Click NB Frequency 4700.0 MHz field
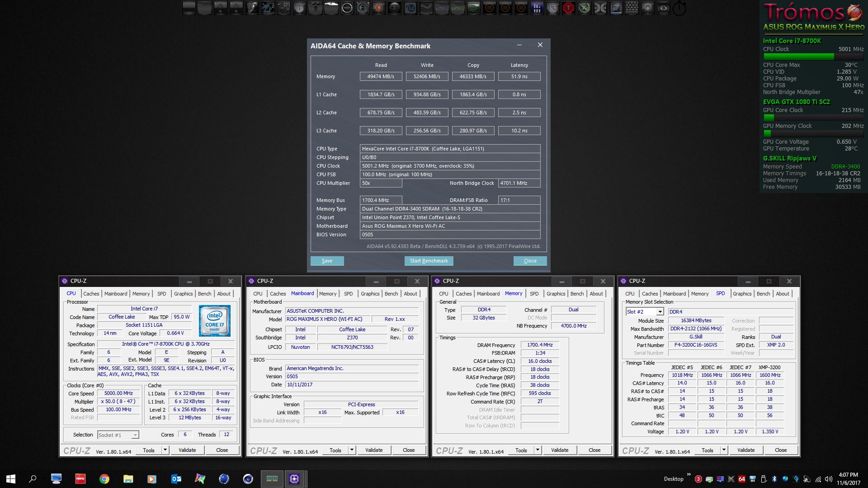Screen dimensions: 868x488 573,325
